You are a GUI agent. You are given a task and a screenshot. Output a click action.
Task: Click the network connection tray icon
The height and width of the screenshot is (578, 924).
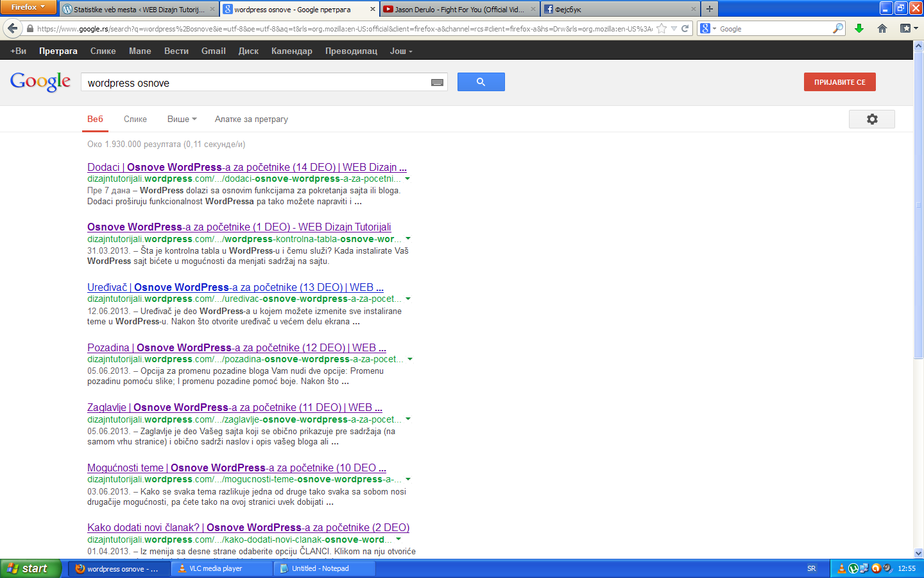864,568
